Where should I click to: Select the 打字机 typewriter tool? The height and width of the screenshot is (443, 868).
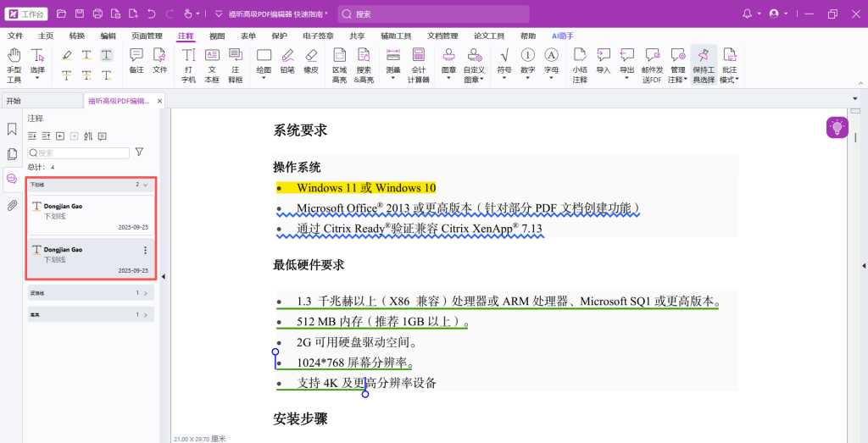click(x=189, y=64)
